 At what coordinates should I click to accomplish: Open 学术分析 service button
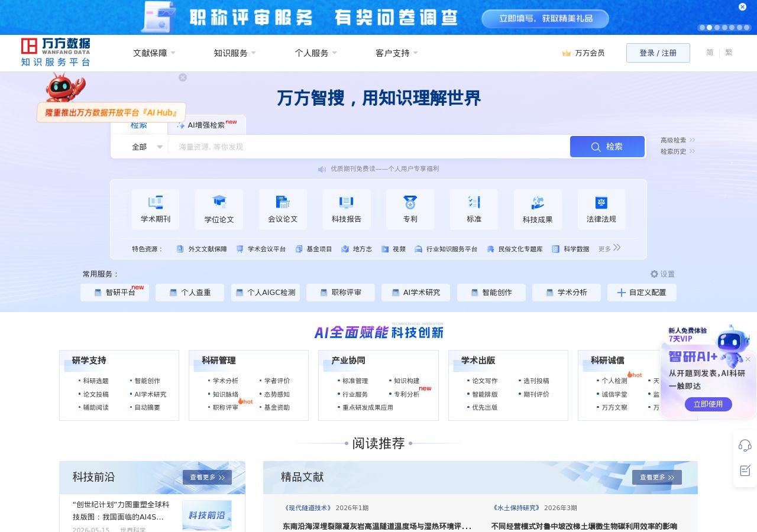pos(567,293)
